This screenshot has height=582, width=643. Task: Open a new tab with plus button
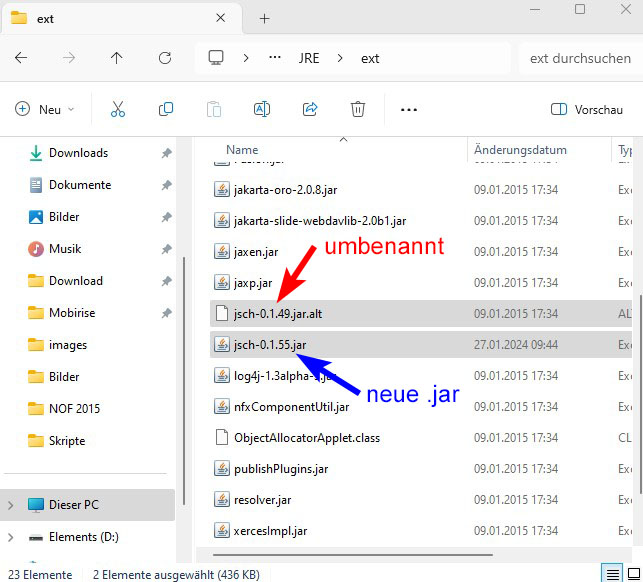265,18
